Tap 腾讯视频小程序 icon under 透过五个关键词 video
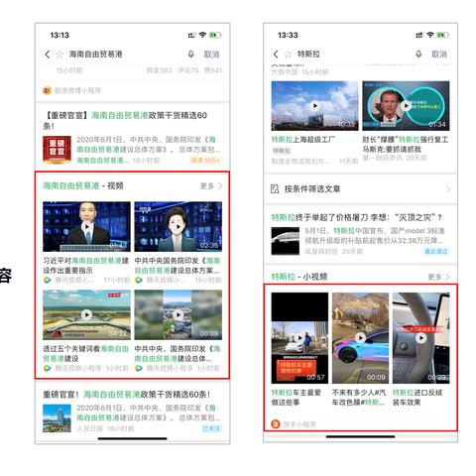Viewport: 476px width, 476px height. click(x=48, y=368)
